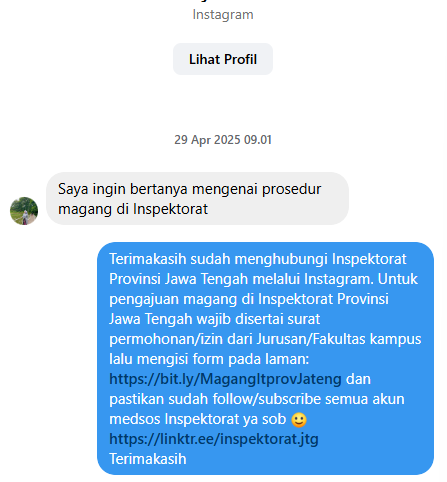Click the sender's round profile avatar

(24, 211)
